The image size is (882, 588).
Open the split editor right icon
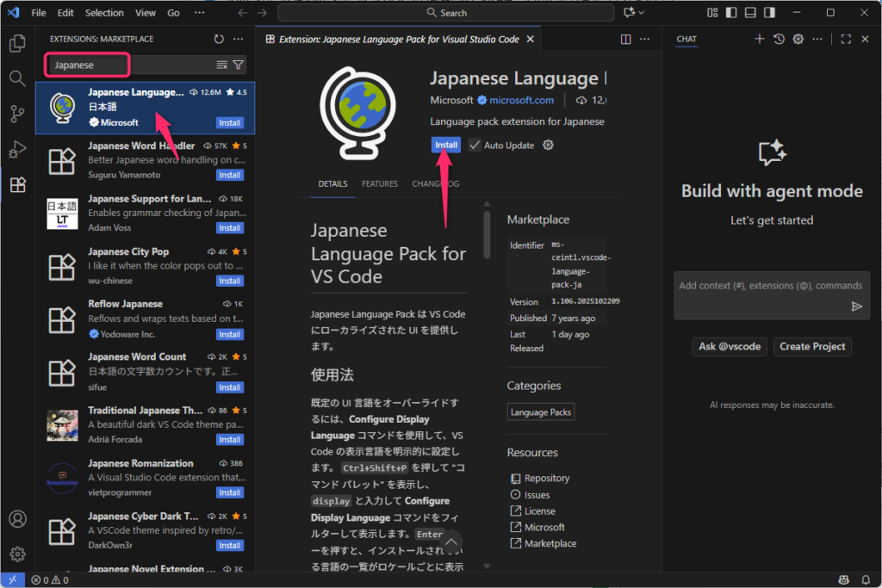(626, 39)
